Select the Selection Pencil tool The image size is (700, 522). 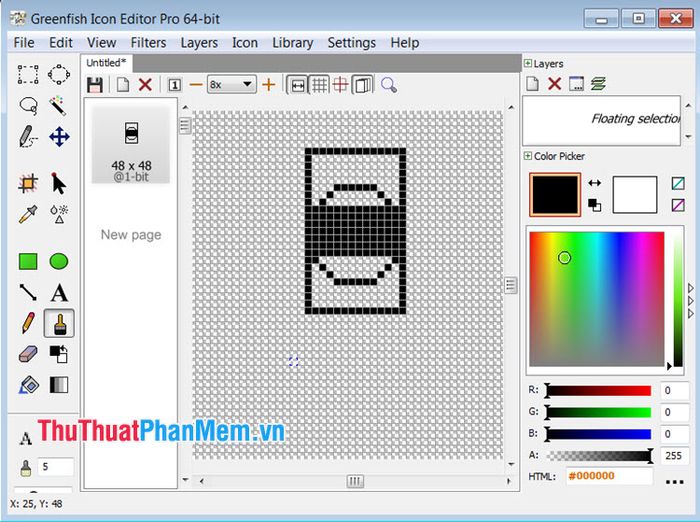click(x=28, y=136)
